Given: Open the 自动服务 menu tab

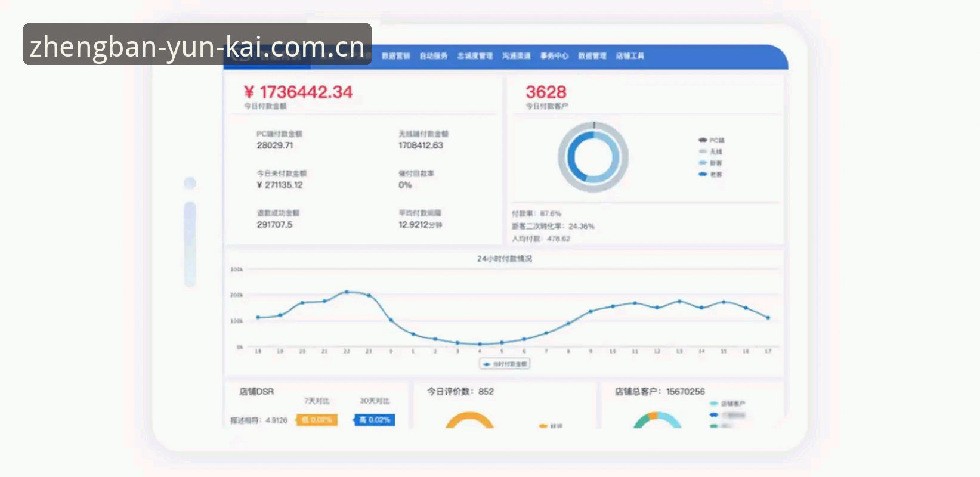Looking at the screenshot, I should click(434, 56).
